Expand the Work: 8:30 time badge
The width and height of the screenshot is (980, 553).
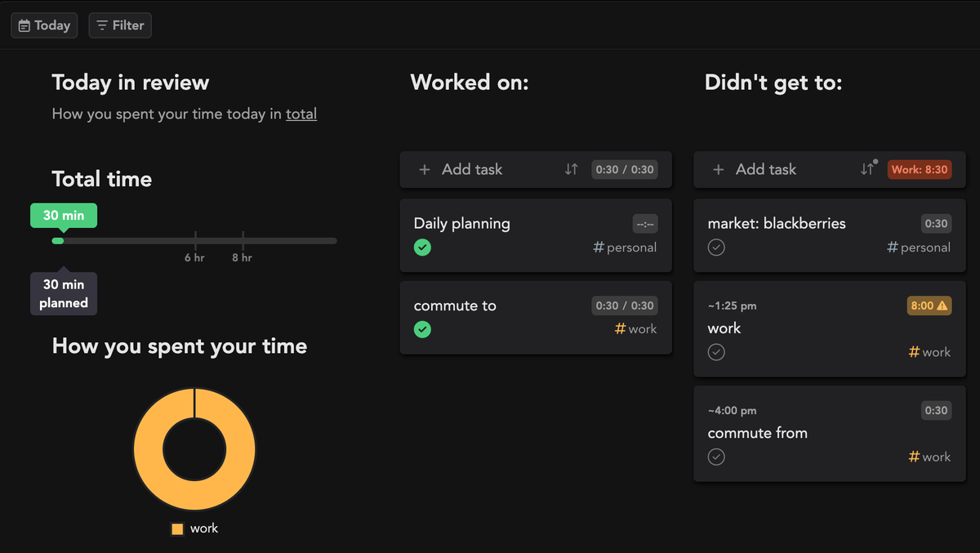click(x=919, y=169)
